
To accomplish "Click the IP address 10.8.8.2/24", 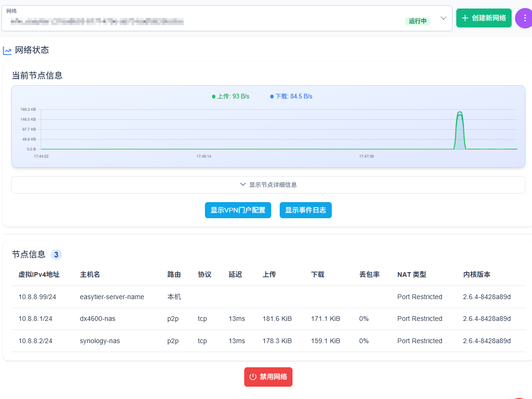I will point(35,341).
